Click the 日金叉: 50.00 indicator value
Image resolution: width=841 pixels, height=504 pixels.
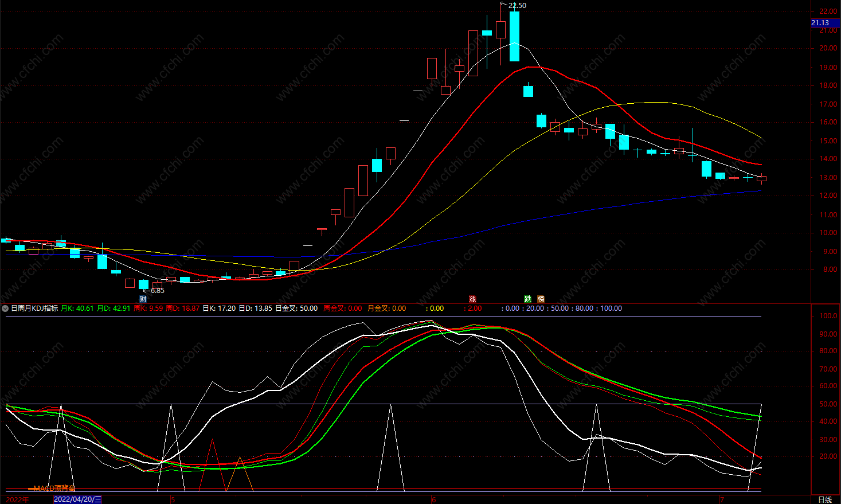296,308
